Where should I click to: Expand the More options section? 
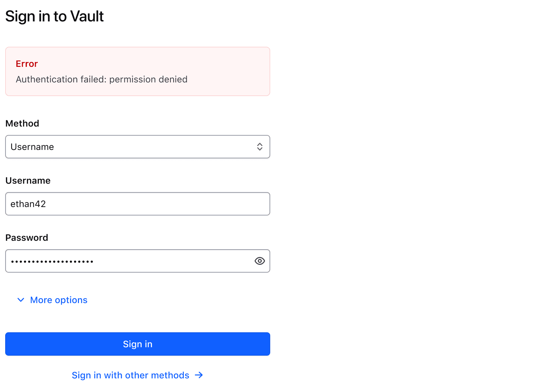(58, 300)
